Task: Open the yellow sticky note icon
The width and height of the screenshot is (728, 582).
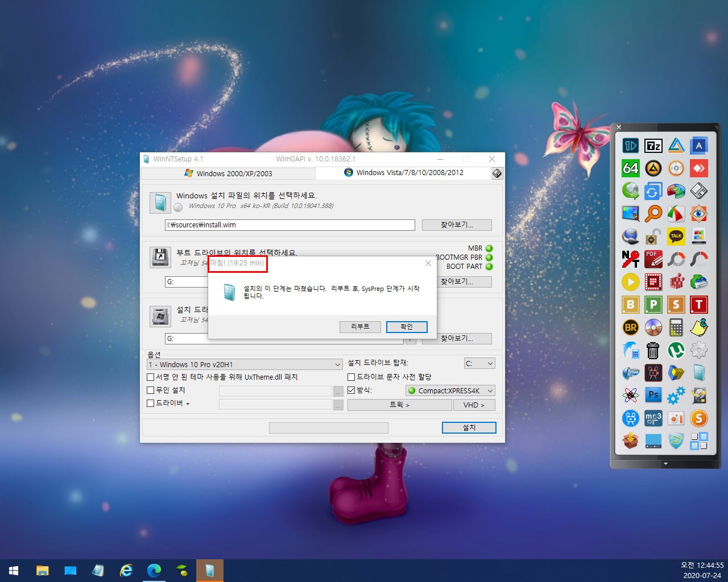Action: click(x=698, y=327)
